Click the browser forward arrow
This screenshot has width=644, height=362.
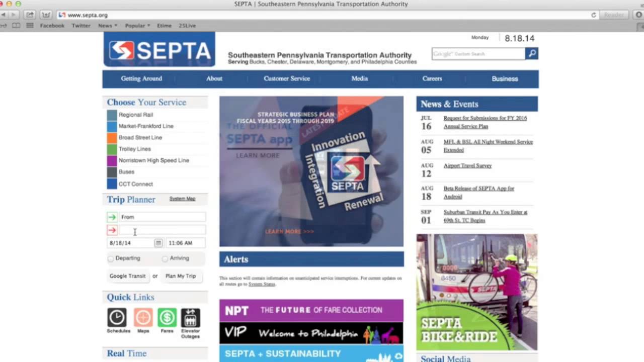14,15
